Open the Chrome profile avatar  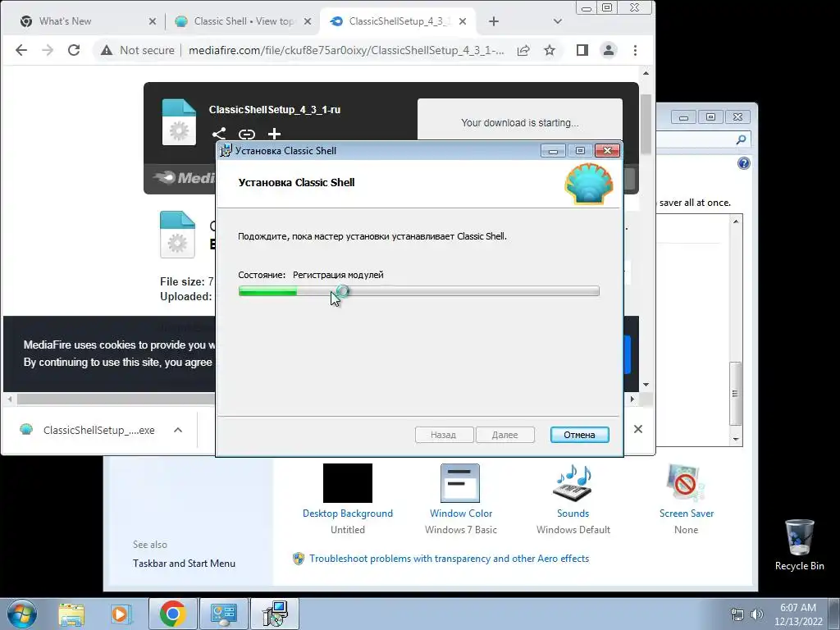point(609,50)
